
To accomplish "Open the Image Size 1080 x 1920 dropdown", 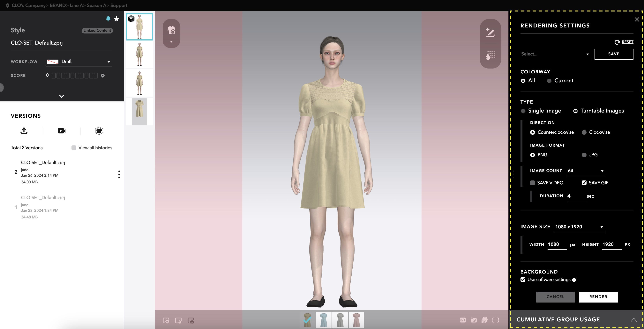I will (x=580, y=227).
